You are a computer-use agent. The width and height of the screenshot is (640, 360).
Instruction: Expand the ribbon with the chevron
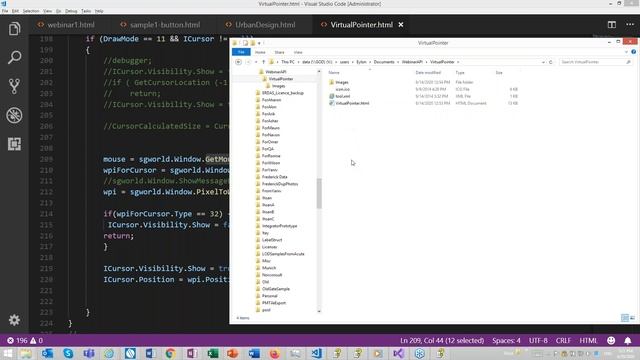(626, 52)
